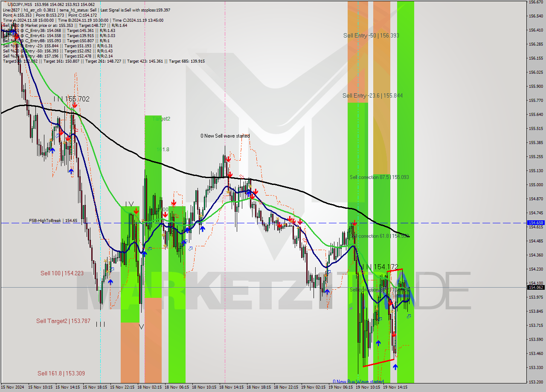Click price axis value 155.515
Image resolution: width=546 pixels, height=392 pixels.
click(x=536, y=128)
